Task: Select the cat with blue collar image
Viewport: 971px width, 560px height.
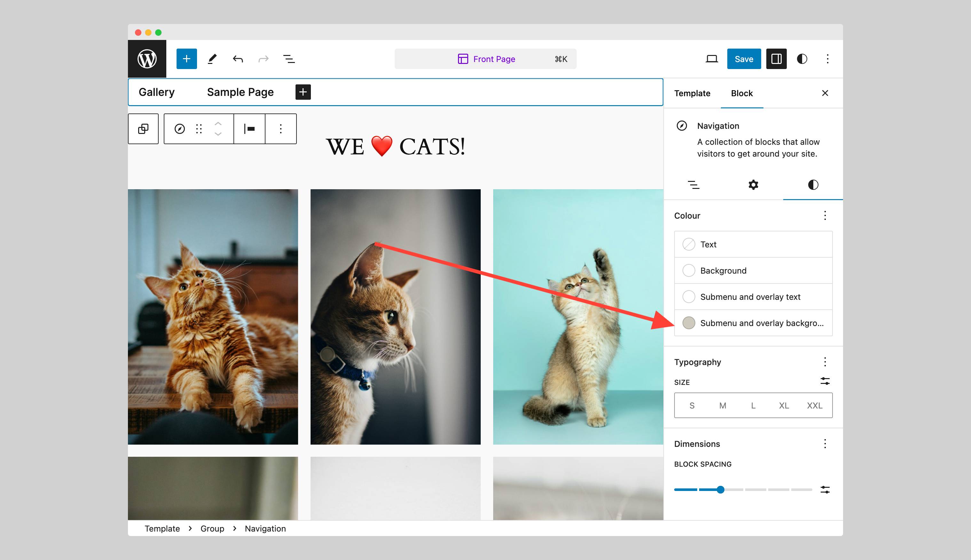Action: coord(395,316)
